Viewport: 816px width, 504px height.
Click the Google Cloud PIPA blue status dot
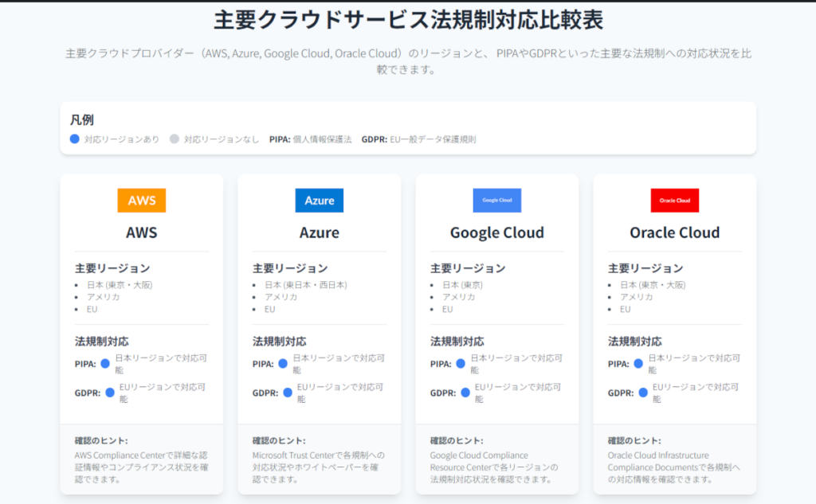(461, 364)
